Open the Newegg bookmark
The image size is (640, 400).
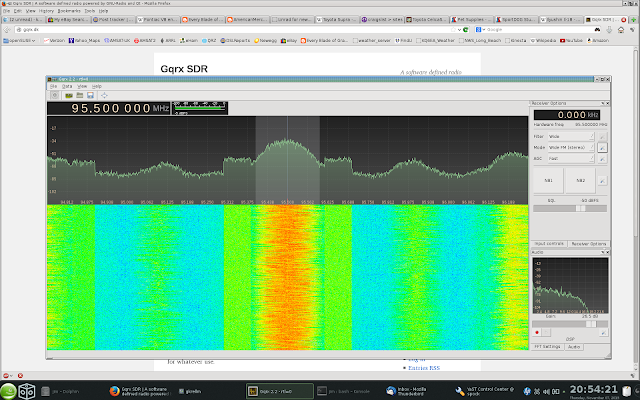265,40
